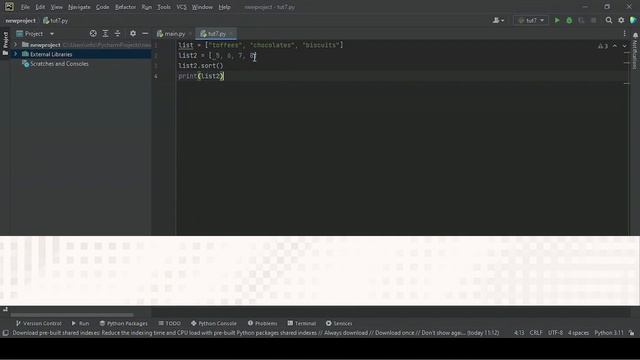640x360 pixels.
Task: Close the main.py editor tab
Action: pos(190,34)
